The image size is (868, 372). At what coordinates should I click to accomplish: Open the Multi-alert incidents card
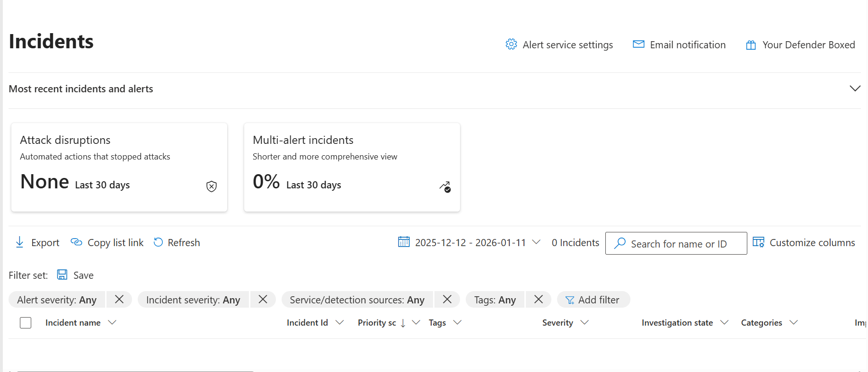[x=352, y=167]
